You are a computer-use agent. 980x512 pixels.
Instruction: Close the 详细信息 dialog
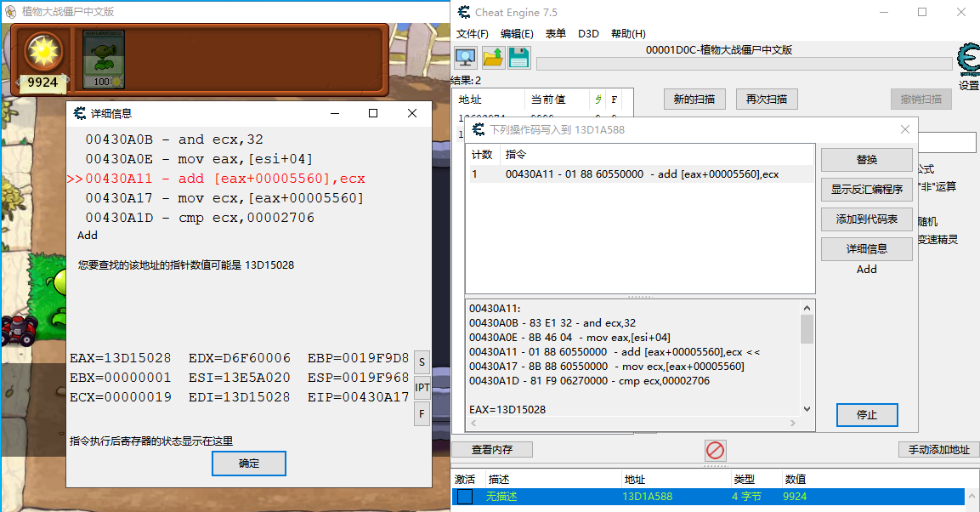pos(412,113)
